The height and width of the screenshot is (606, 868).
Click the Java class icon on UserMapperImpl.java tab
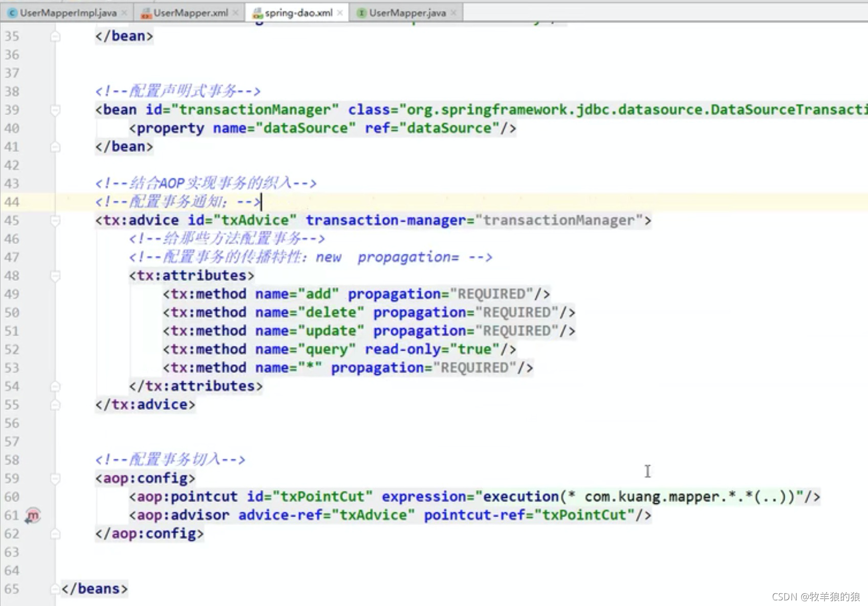pyautogui.click(x=12, y=13)
